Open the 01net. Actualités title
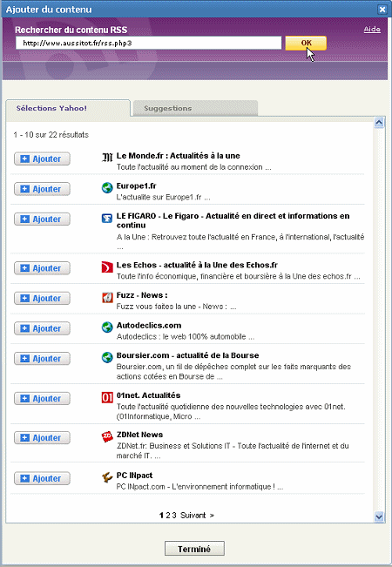Viewport: 392px width, 567px height. (148, 395)
